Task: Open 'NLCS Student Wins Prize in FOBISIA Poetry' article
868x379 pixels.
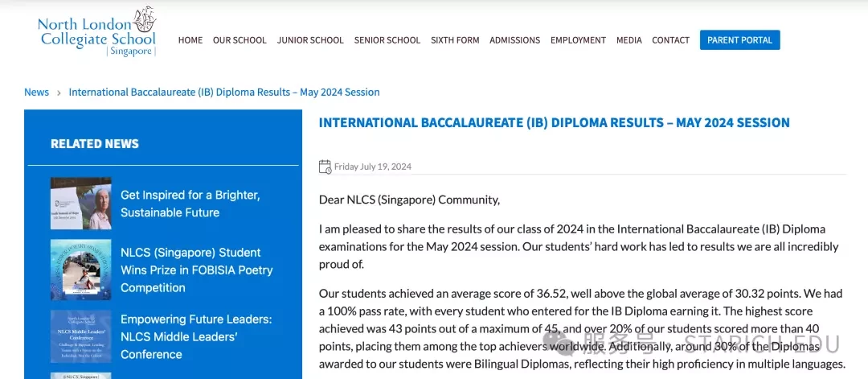Action: pos(197,270)
